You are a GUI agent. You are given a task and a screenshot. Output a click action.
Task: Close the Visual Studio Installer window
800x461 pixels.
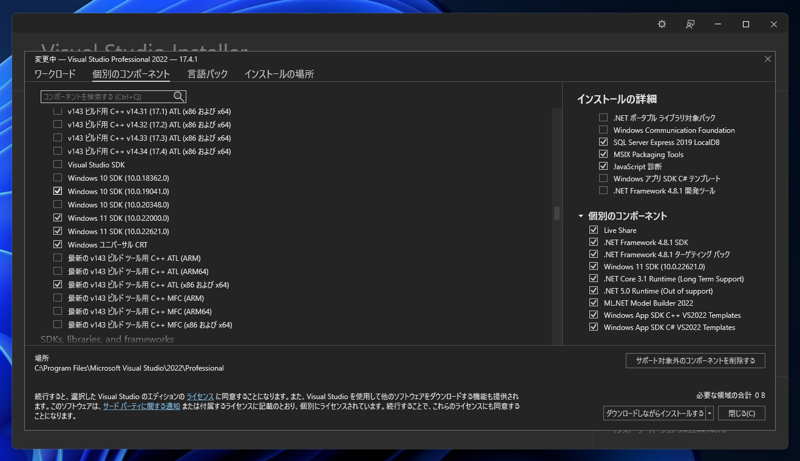773,24
